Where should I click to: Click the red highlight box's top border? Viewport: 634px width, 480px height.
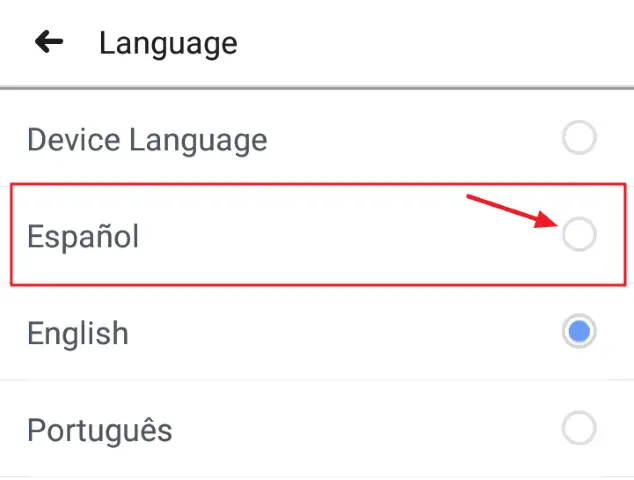[x=317, y=185]
